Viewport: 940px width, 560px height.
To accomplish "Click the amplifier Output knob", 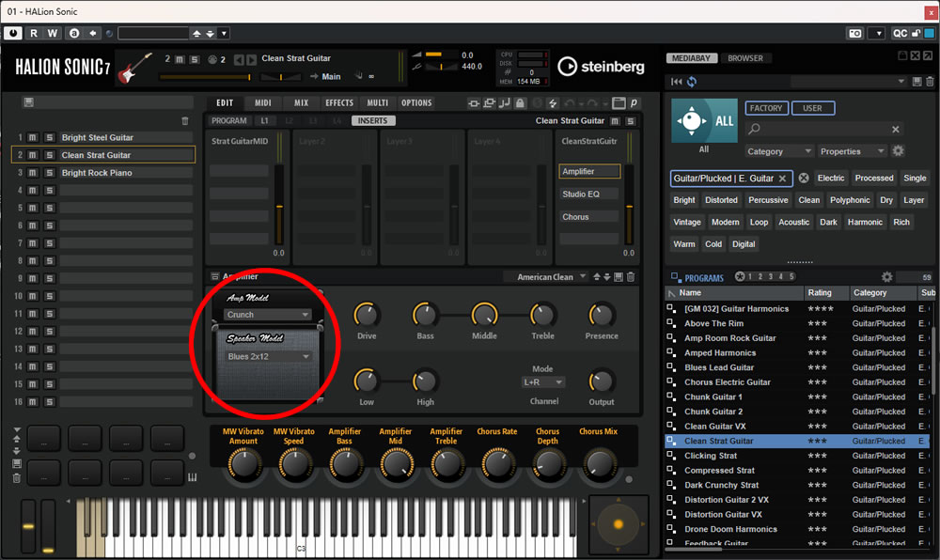I will (x=602, y=381).
